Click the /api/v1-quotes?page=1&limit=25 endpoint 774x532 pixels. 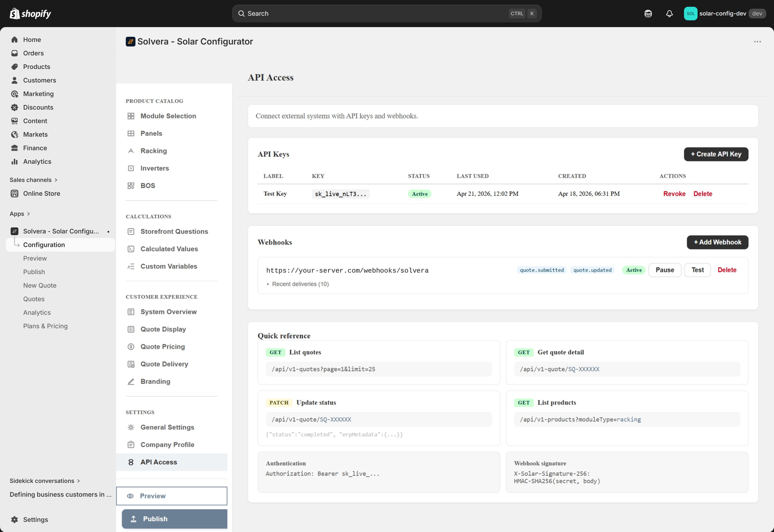(x=379, y=369)
